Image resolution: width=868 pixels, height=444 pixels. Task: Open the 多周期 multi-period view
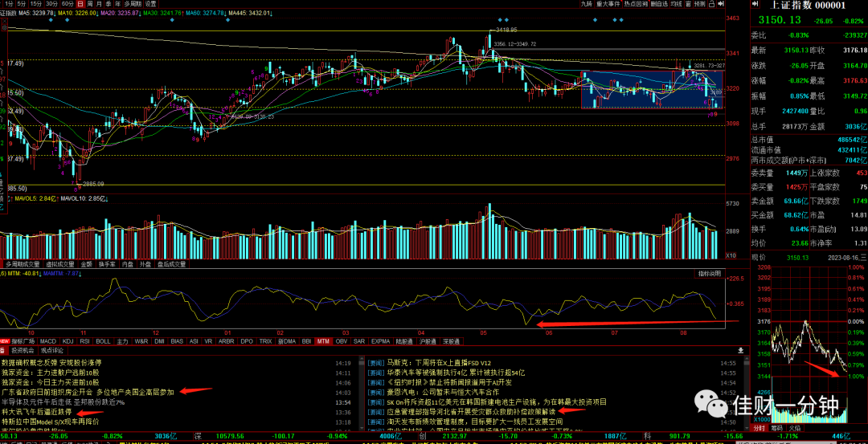pyautogui.click(x=133, y=4)
